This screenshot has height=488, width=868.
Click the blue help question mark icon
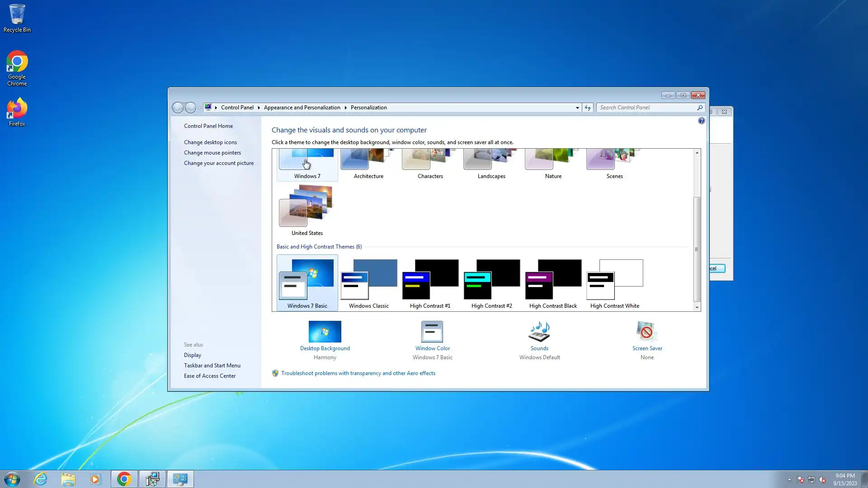coord(701,121)
